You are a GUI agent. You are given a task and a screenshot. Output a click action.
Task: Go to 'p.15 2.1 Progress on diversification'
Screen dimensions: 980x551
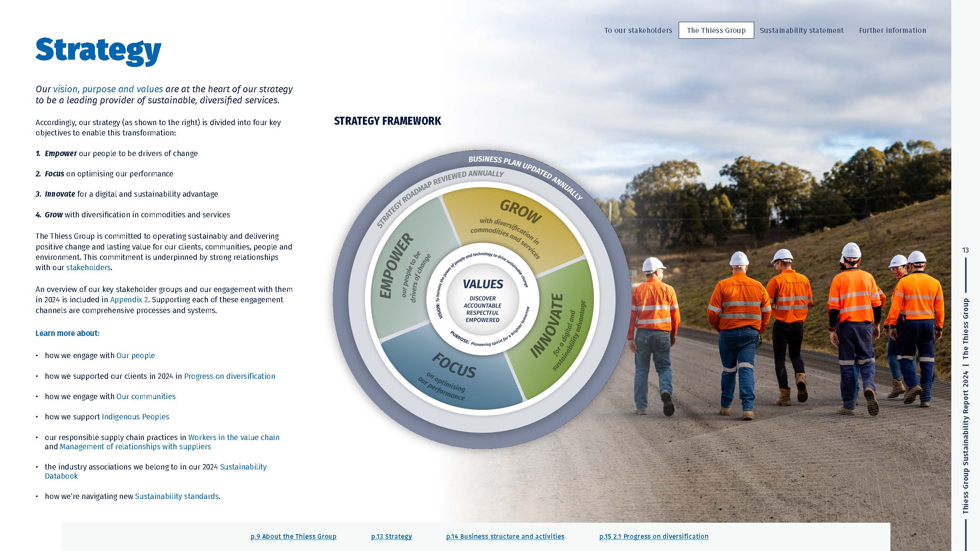point(654,536)
